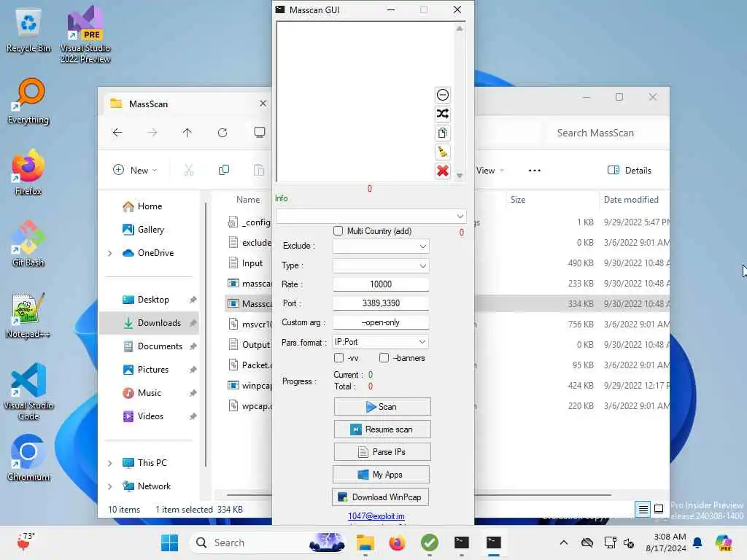Select Visual Studio 2022 Preview desktop icon
This screenshot has width=747, height=560.
tap(85, 35)
